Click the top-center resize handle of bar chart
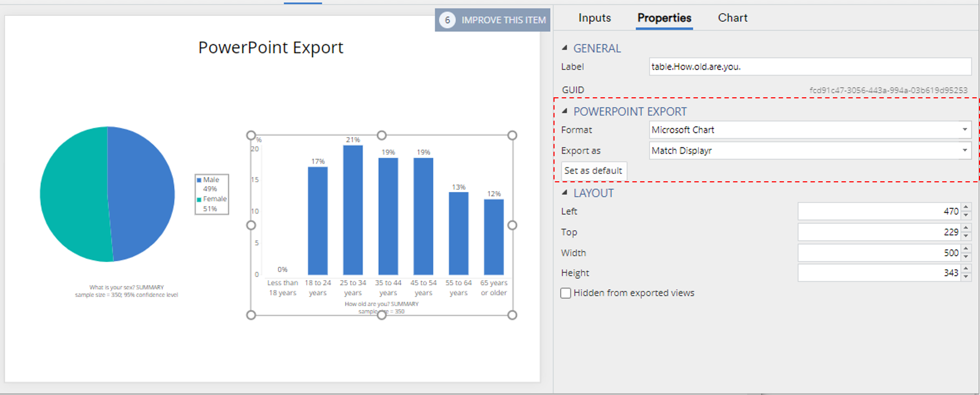 (381, 136)
